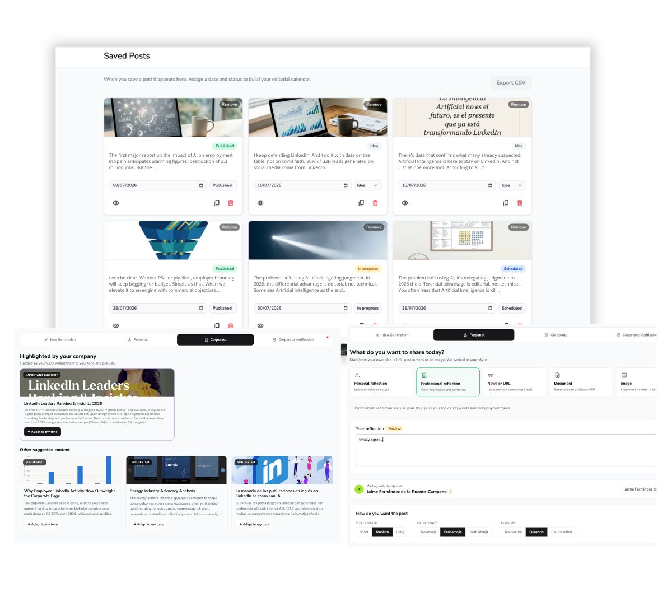This screenshot has height=616, width=672.
Task: Choose the With emojis option
Action: click(x=479, y=532)
